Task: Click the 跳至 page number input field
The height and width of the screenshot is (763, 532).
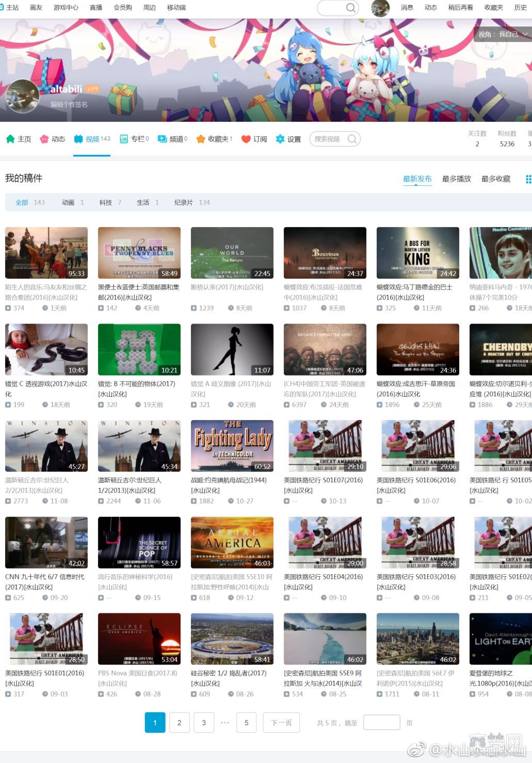Action: 381,723
